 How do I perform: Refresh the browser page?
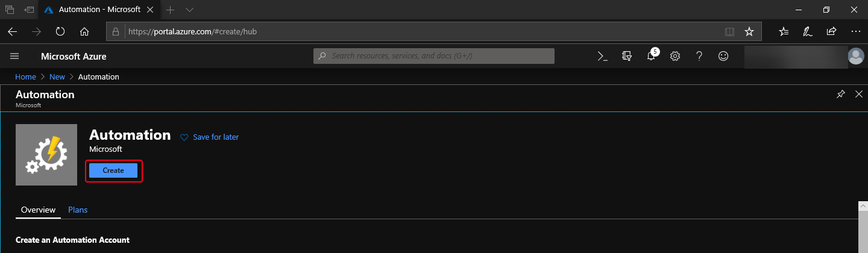[x=60, y=31]
